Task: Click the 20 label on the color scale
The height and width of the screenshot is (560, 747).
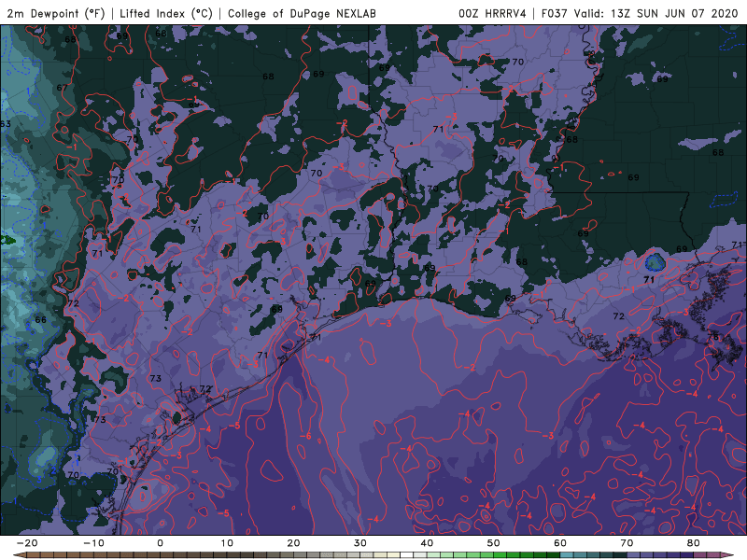Action: 293,543
